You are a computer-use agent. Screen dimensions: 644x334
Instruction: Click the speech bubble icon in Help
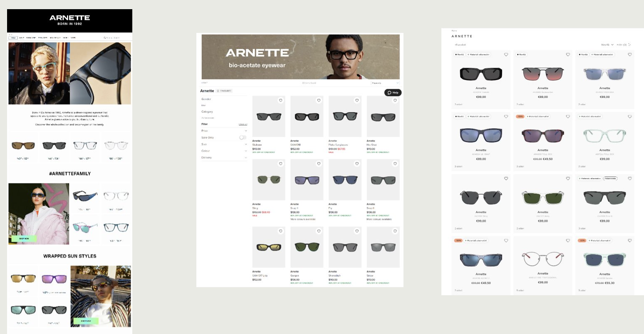pos(389,92)
